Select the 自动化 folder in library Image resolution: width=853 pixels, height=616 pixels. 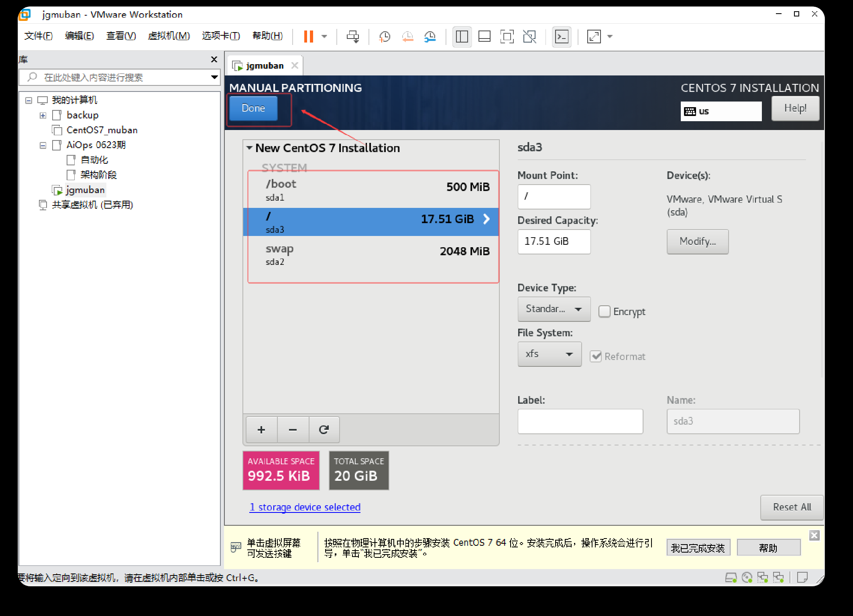87,160
